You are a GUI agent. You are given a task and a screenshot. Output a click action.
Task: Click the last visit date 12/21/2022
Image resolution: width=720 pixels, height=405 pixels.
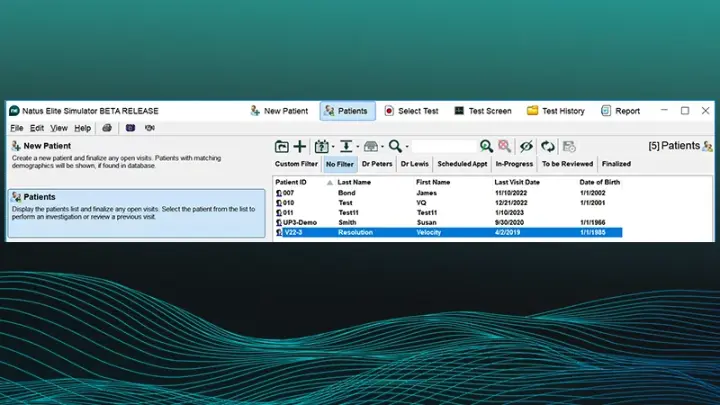[511, 203]
